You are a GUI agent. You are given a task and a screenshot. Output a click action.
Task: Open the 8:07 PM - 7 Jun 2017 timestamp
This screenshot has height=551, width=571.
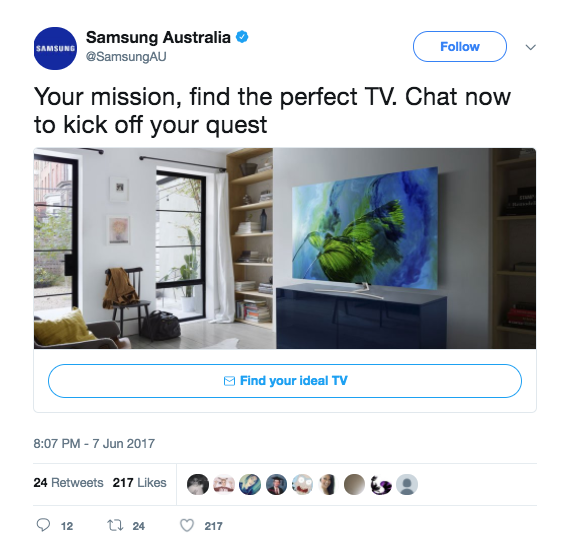(94, 444)
